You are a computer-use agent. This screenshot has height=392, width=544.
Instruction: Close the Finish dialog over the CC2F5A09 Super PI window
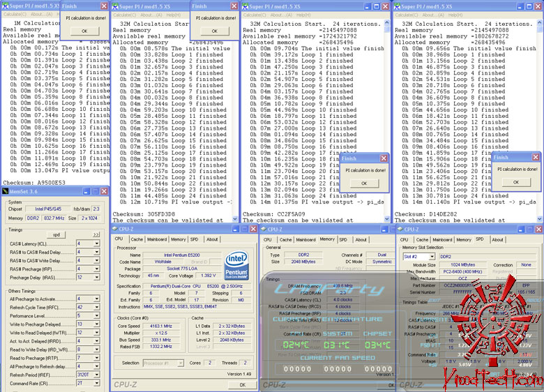pyautogui.click(x=384, y=158)
